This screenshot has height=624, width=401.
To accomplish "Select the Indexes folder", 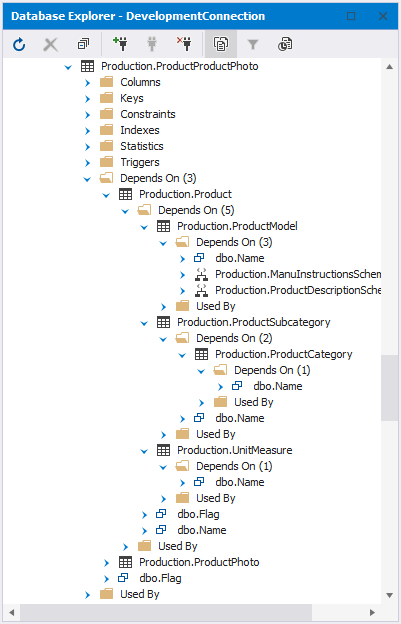I will 140,130.
